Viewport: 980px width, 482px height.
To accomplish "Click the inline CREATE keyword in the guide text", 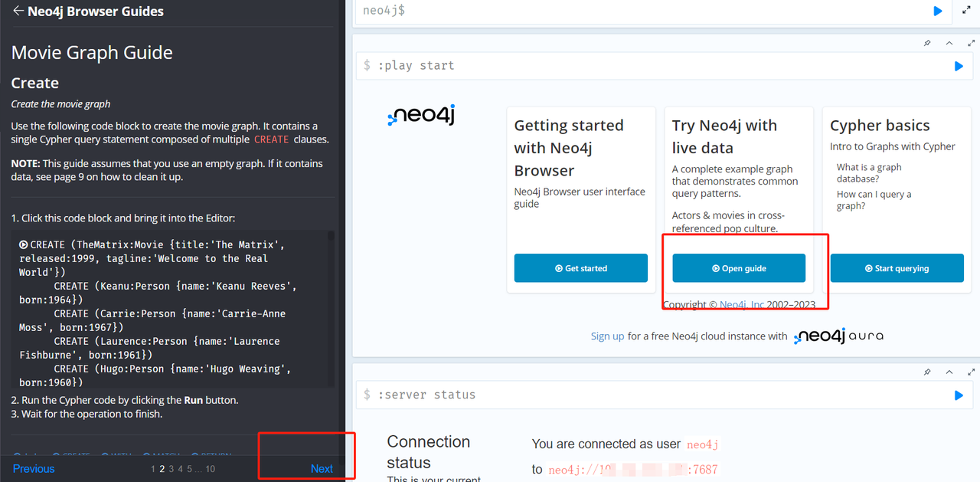I will pos(271,140).
